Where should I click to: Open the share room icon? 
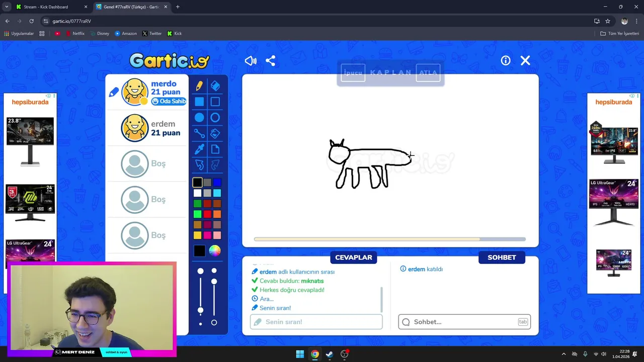click(x=271, y=61)
